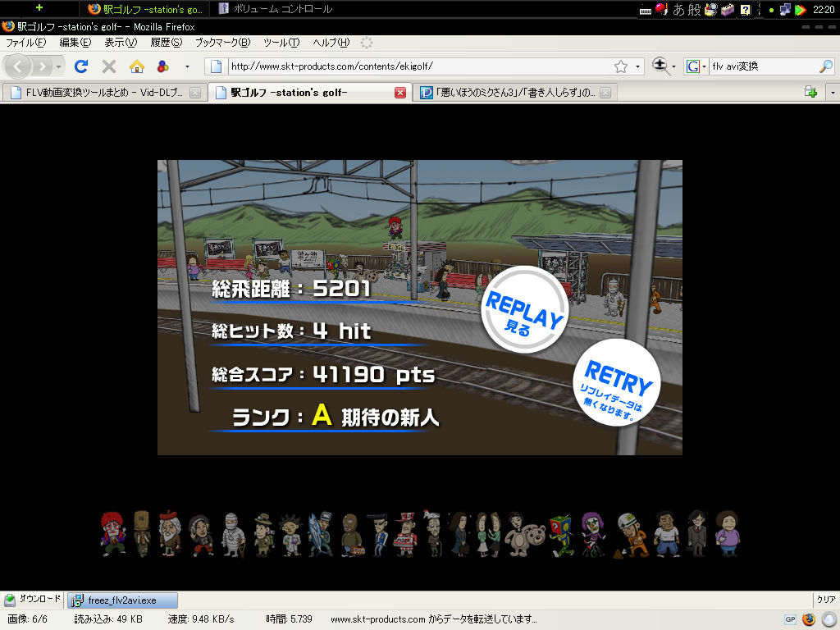This screenshot has width=840, height=630.
Task: Open the freez_flv2avi.exe download item
Action: tap(123, 600)
